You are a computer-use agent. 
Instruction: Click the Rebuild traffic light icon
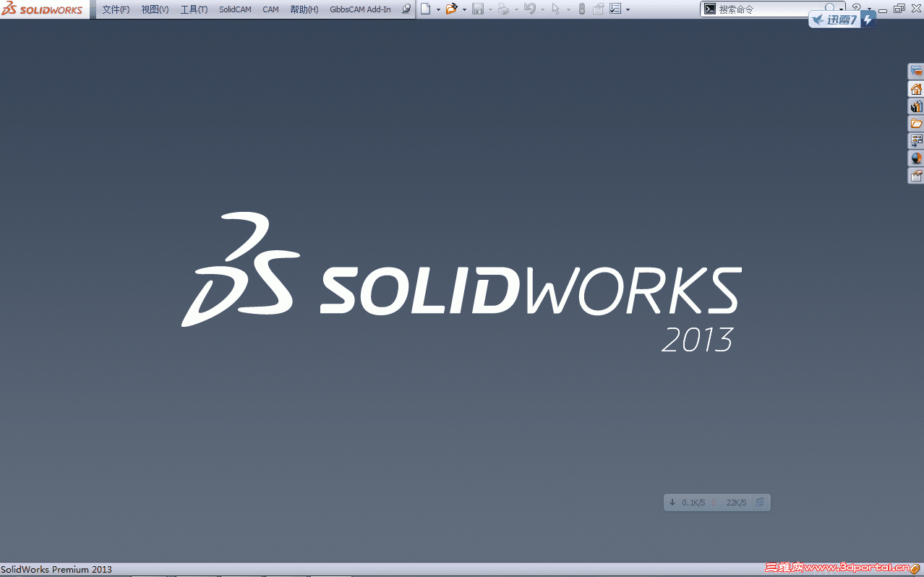point(582,9)
